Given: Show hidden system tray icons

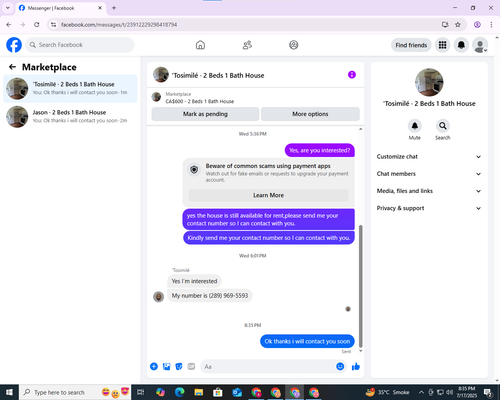Looking at the screenshot, I should (x=421, y=392).
